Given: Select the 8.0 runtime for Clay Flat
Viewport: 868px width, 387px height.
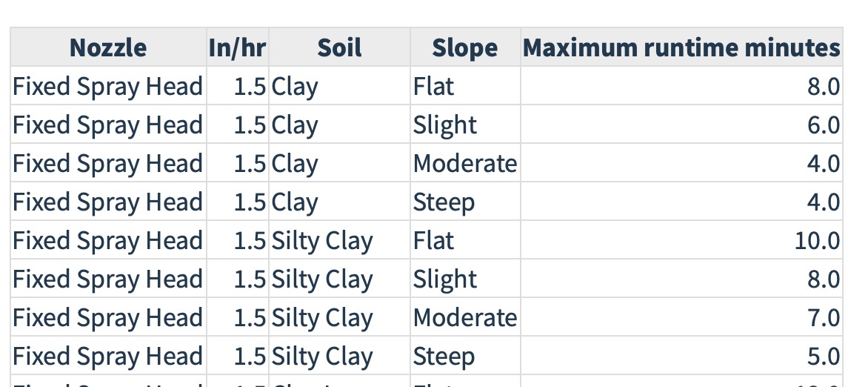Looking at the screenshot, I should tap(681, 87).
